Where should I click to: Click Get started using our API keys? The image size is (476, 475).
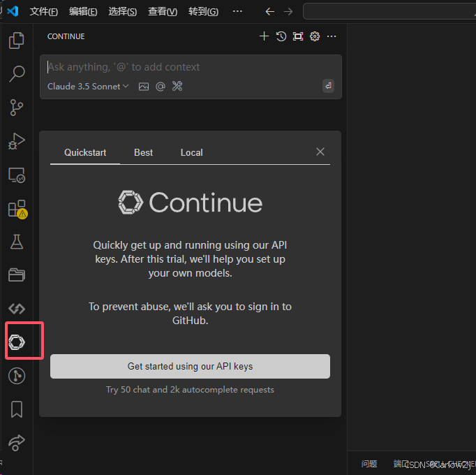[x=190, y=366]
